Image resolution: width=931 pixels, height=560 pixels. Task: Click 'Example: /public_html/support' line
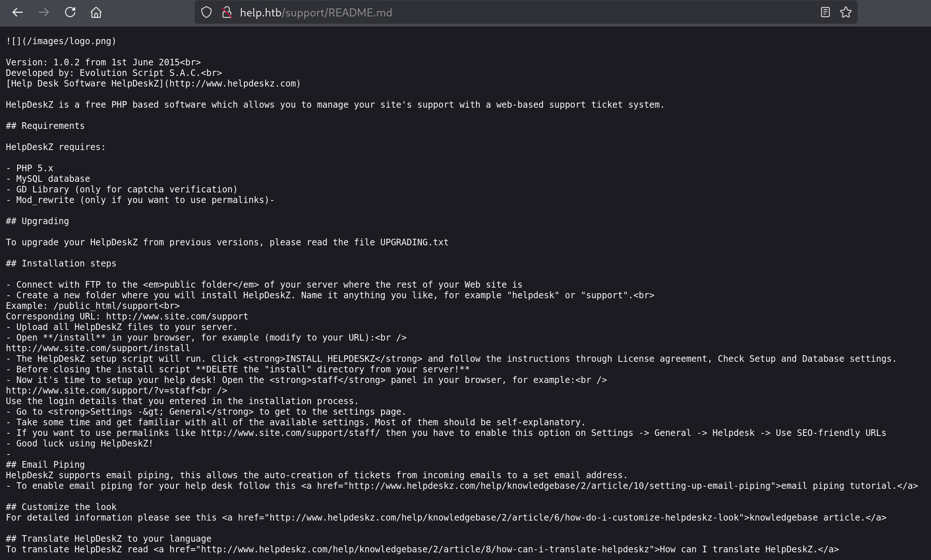click(92, 305)
